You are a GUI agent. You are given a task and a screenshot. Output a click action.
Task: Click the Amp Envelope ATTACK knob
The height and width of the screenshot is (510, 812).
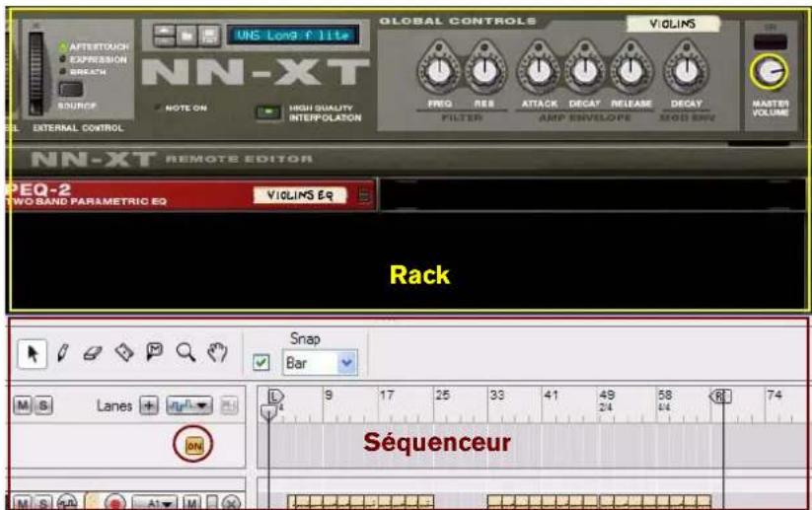[x=539, y=71]
